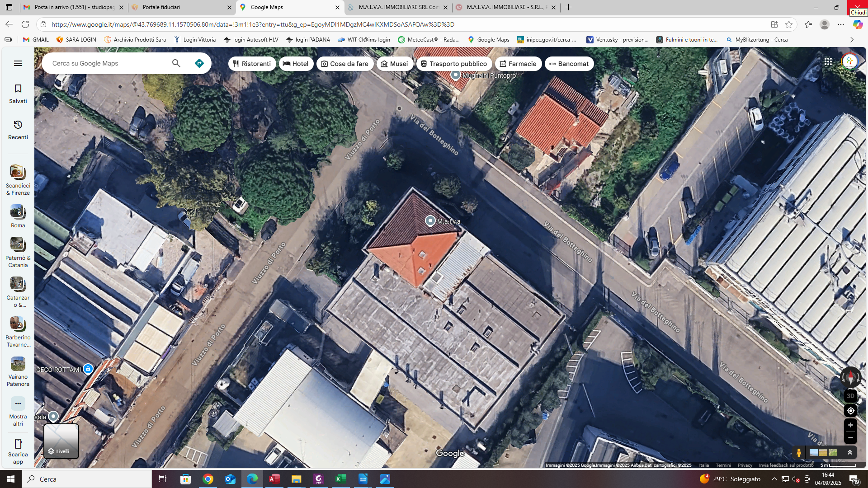The width and height of the screenshot is (868, 488).
Task: Click the Mugnaini Puntopro place marker
Action: (x=456, y=75)
